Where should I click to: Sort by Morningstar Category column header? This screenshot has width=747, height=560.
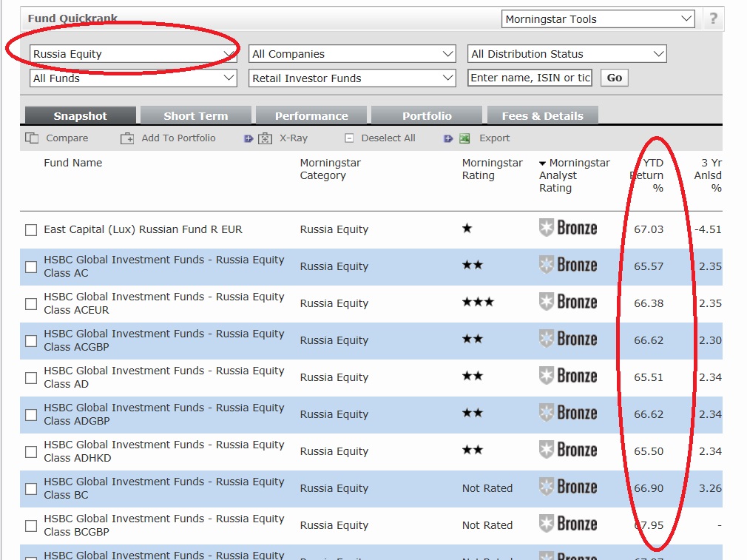[x=330, y=169]
